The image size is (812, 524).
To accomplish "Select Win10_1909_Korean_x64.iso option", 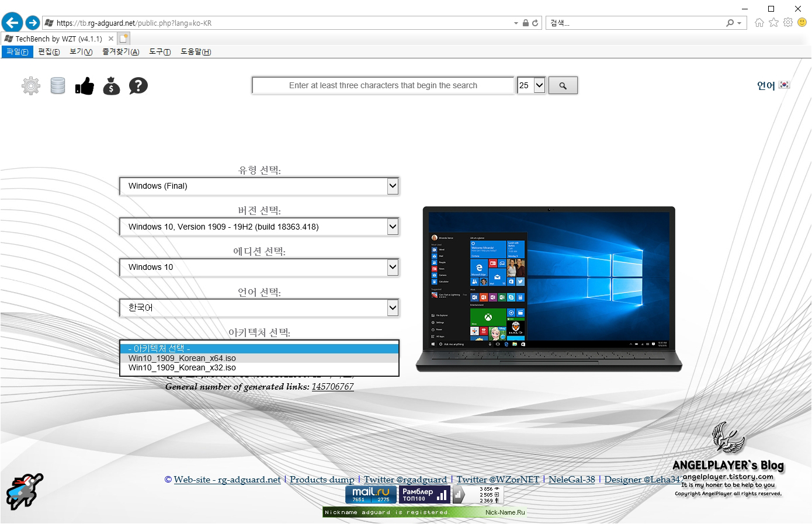I will click(259, 358).
